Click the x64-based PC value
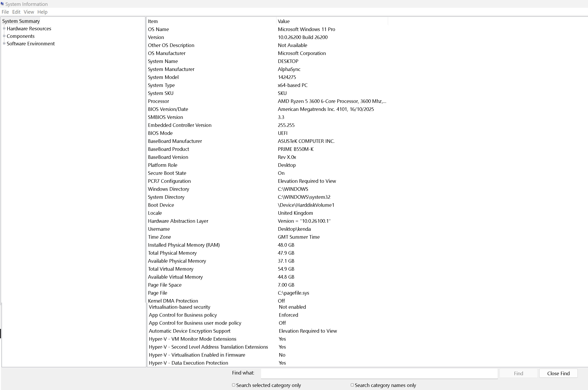 (293, 85)
